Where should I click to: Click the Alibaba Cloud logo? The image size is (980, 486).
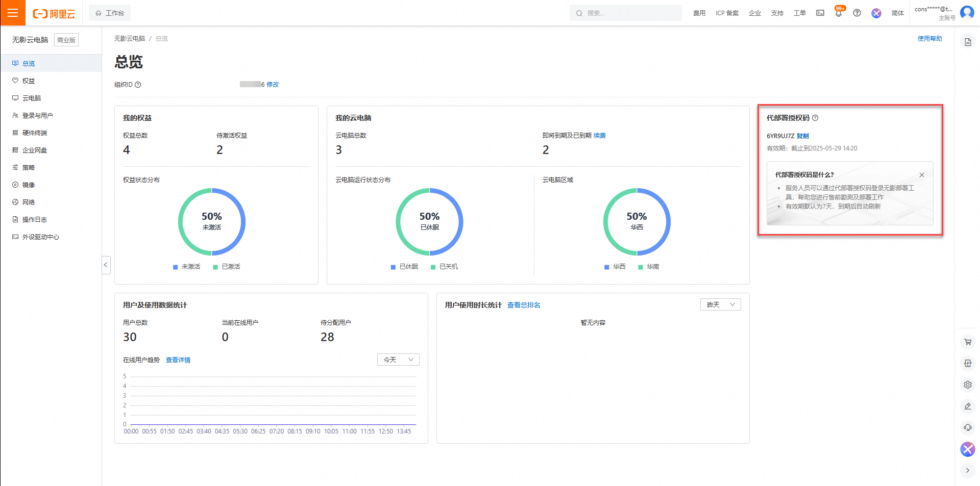point(54,14)
